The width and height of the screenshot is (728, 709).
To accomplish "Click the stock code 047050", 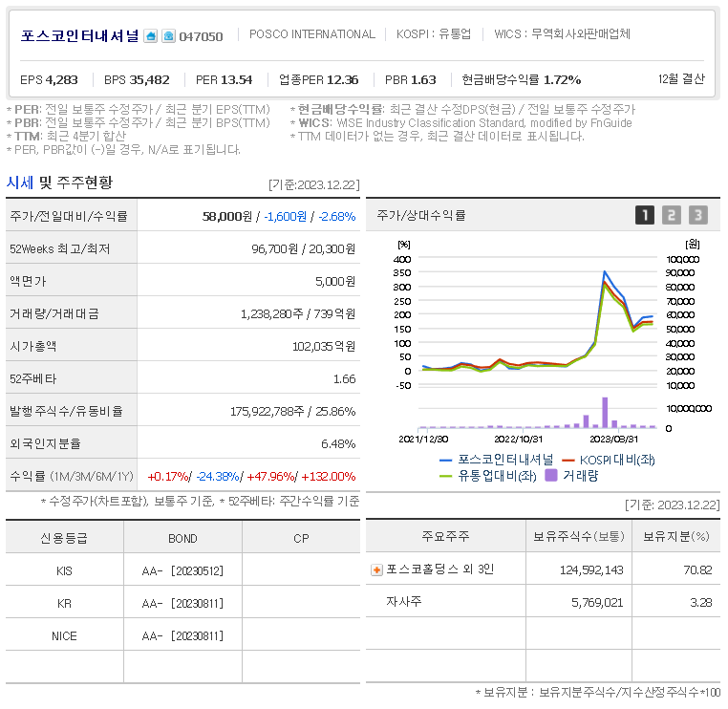I will [201, 36].
